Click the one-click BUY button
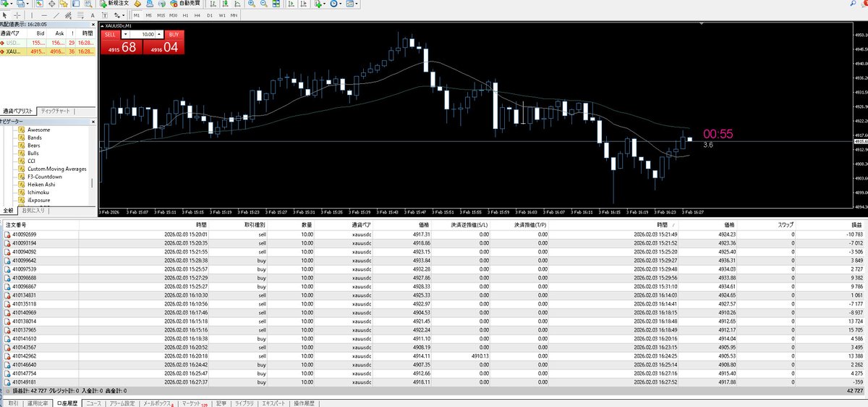The height and width of the screenshot is (407, 868). (174, 34)
